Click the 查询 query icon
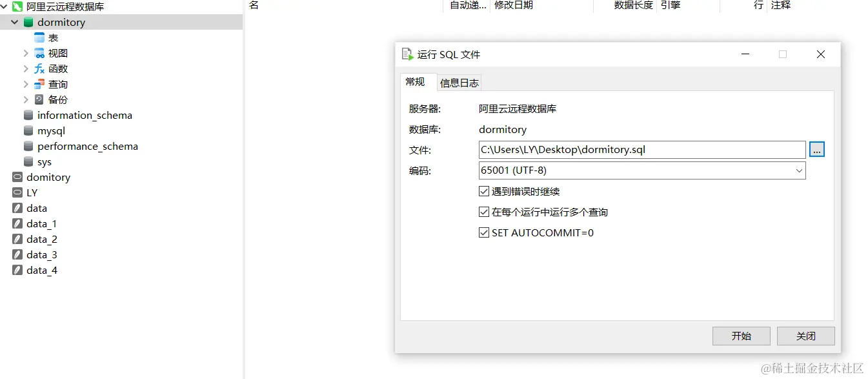The image size is (868, 379). [x=39, y=84]
